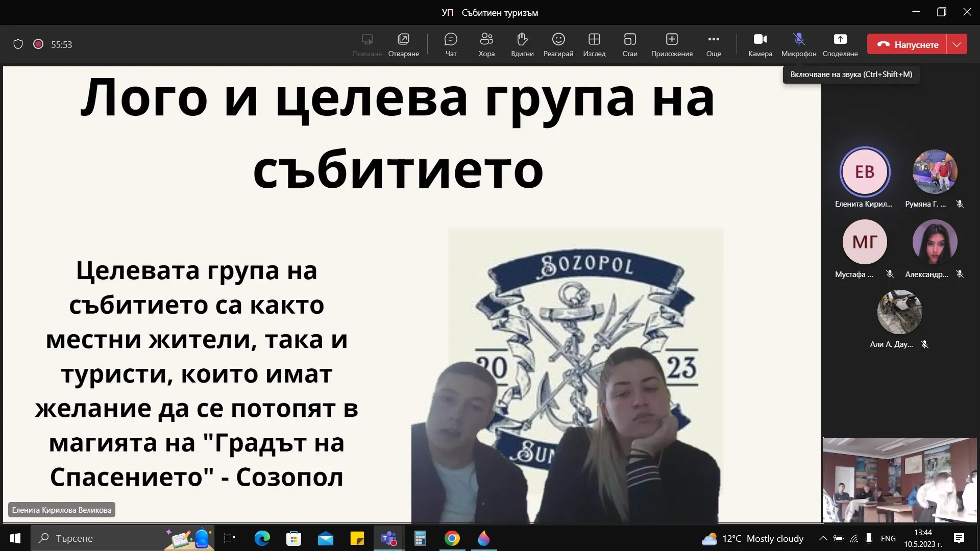This screenshot has height=551, width=980.
Task: Leave the meeting with Напуснете
Action: 907,44
